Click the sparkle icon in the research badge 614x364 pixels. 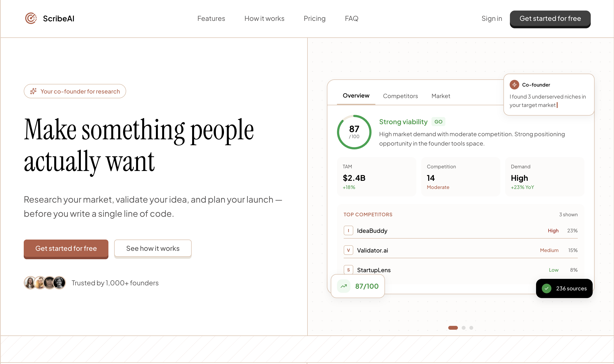pos(33,91)
